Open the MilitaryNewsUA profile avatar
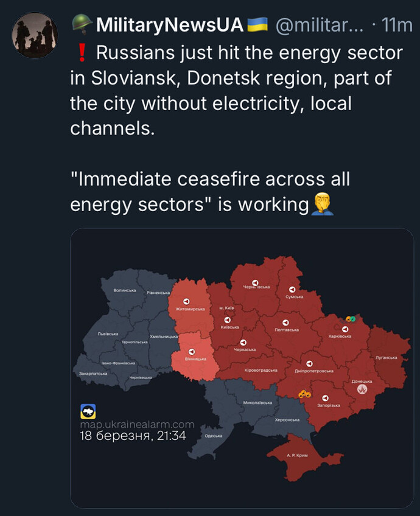The image size is (420, 516). click(x=35, y=35)
